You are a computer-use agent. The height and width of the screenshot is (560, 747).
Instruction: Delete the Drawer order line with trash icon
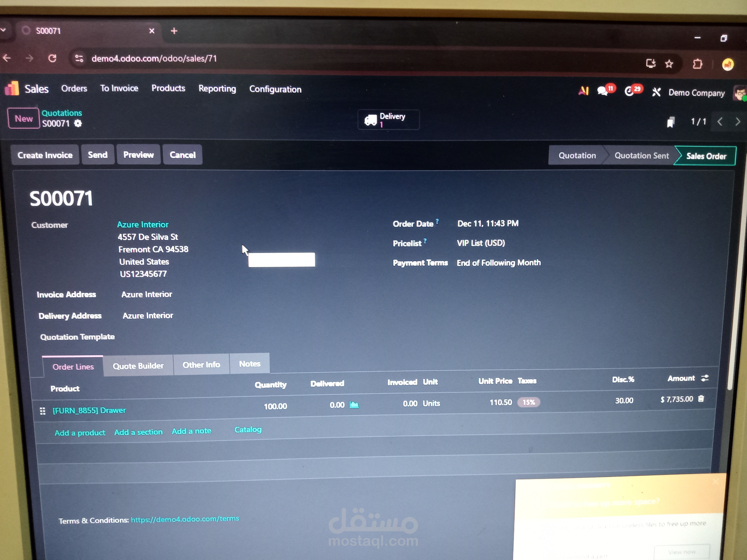701,399
